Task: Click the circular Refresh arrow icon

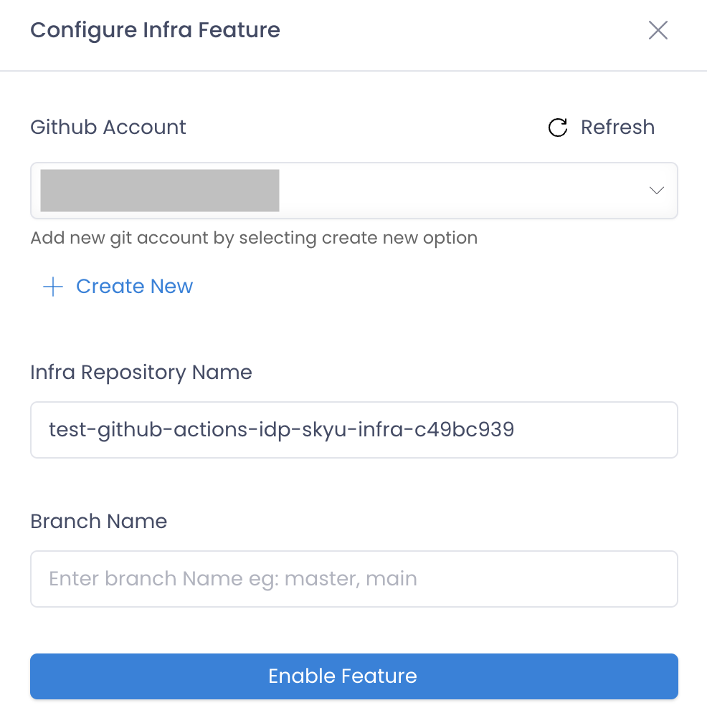Action: pos(557,128)
